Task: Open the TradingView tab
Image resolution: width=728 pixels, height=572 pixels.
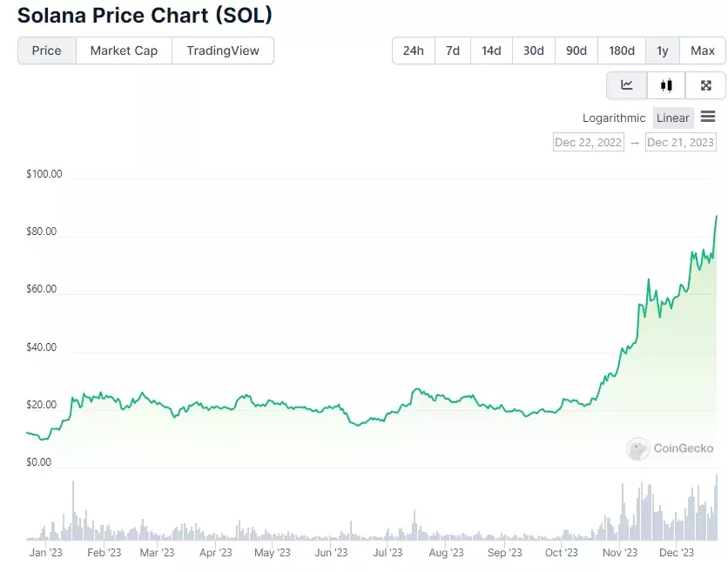Action: 223,50
